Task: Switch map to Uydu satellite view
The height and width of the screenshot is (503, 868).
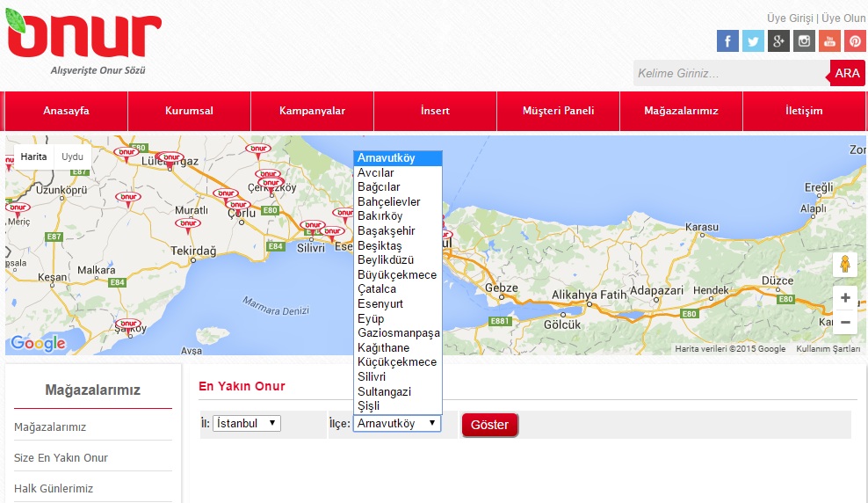Action: point(73,157)
